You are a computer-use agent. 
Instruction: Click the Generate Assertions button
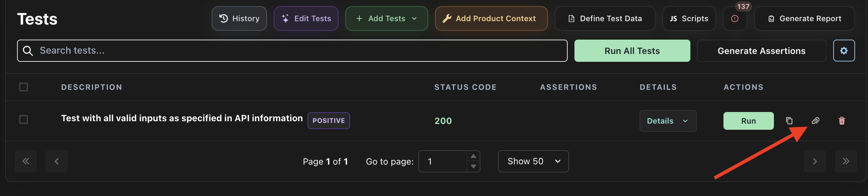[x=761, y=51]
